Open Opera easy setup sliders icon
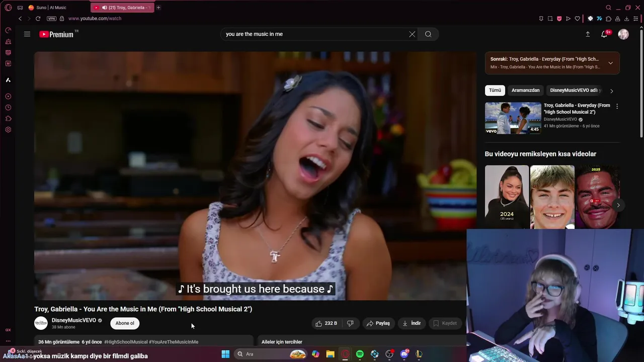The image size is (644, 362). (636, 19)
